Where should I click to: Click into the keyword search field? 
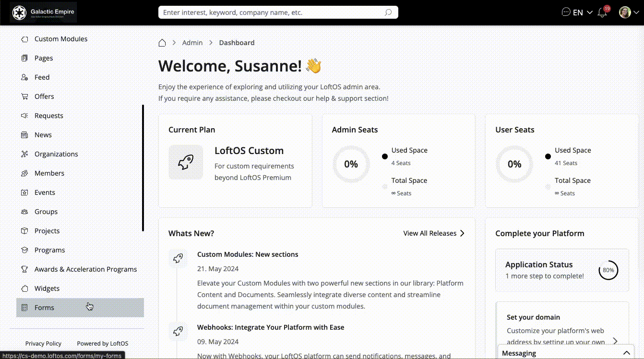(x=271, y=12)
